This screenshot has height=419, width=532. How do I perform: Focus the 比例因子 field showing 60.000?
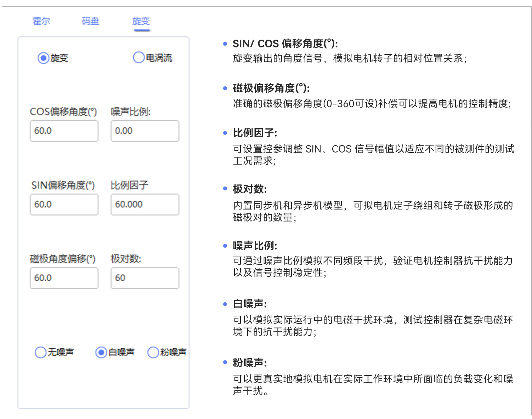click(145, 205)
